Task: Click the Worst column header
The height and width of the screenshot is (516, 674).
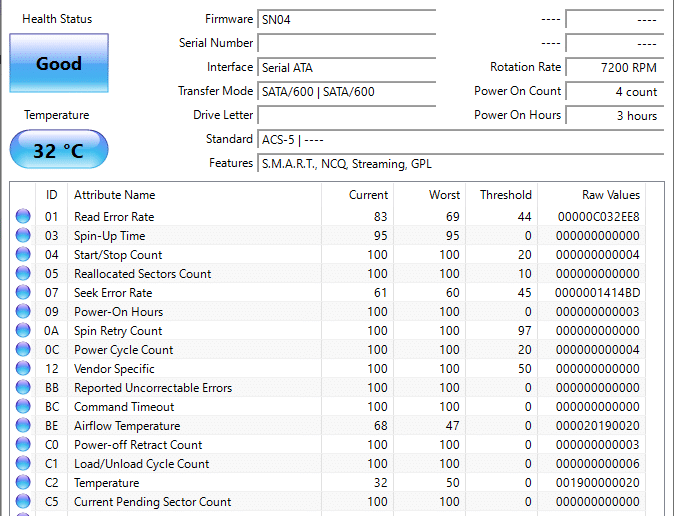Action: click(x=429, y=195)
